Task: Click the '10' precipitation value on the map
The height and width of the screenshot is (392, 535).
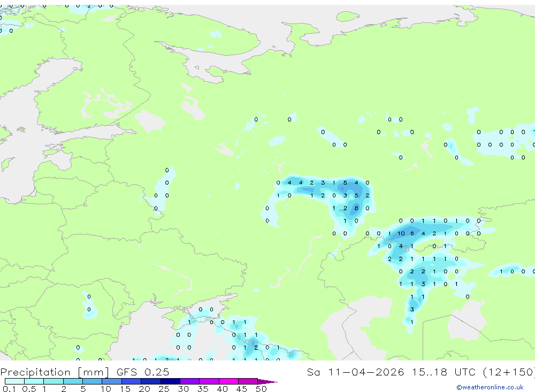Action: 401,234
